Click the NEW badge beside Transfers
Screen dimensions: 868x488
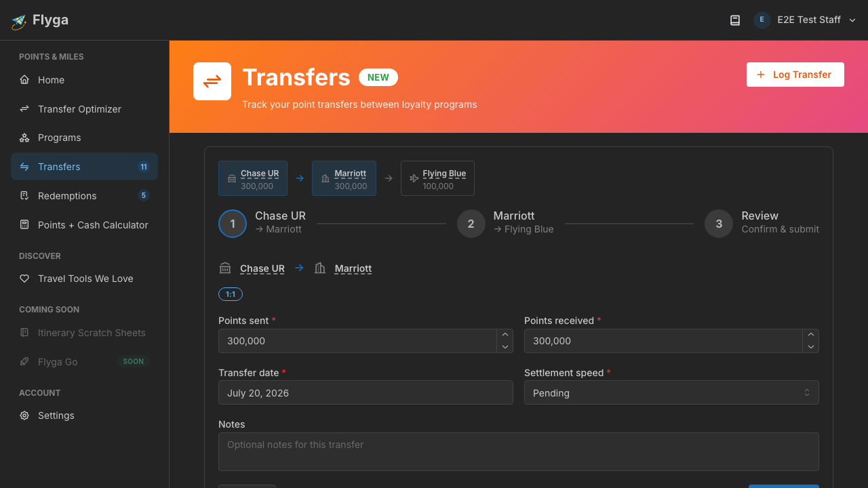(378, 77)
